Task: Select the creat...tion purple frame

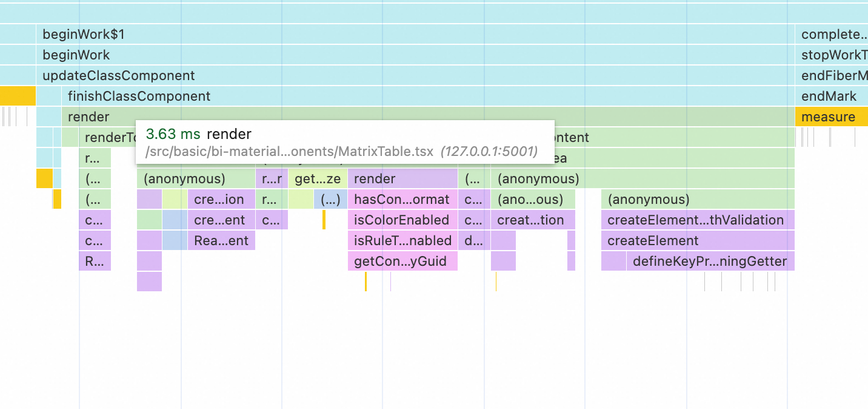Action: (533, 220)
